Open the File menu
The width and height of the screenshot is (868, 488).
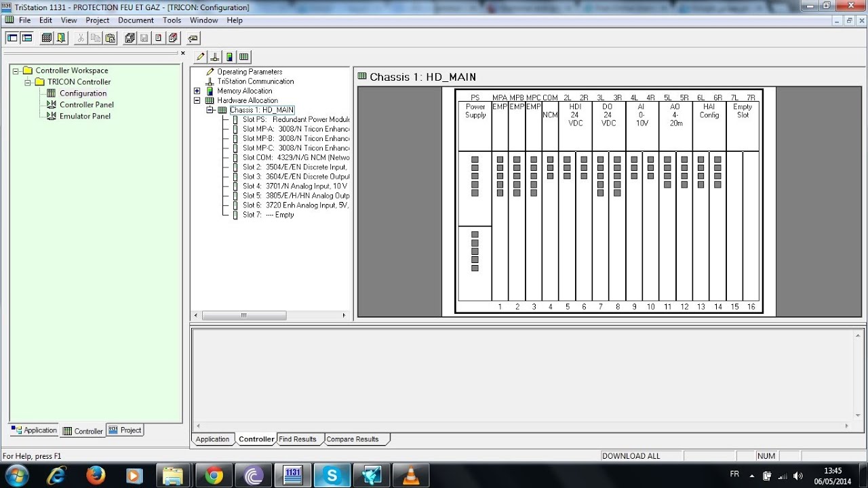click(25, 20)
